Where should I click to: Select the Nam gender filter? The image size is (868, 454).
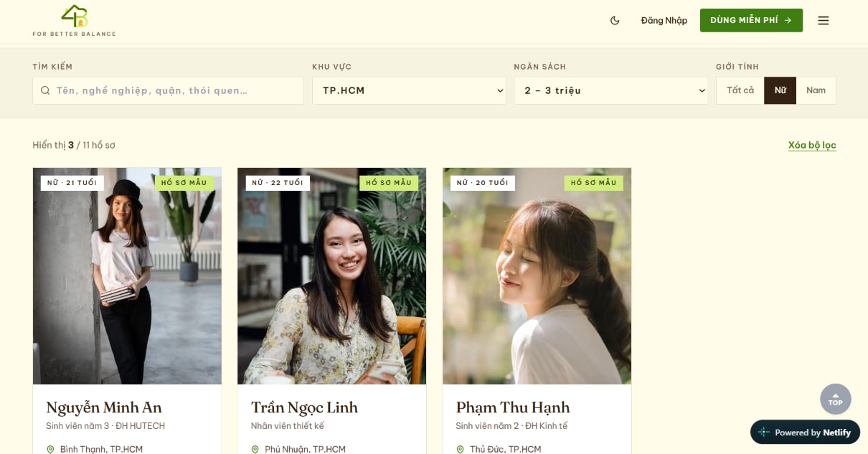point(816,90)
